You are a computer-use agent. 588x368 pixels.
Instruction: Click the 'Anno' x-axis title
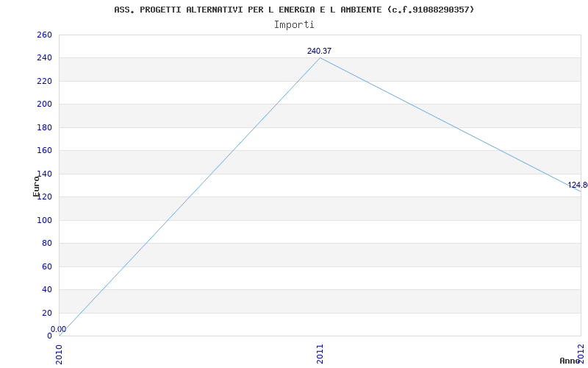pyautogui.click(x=570, y=361)
